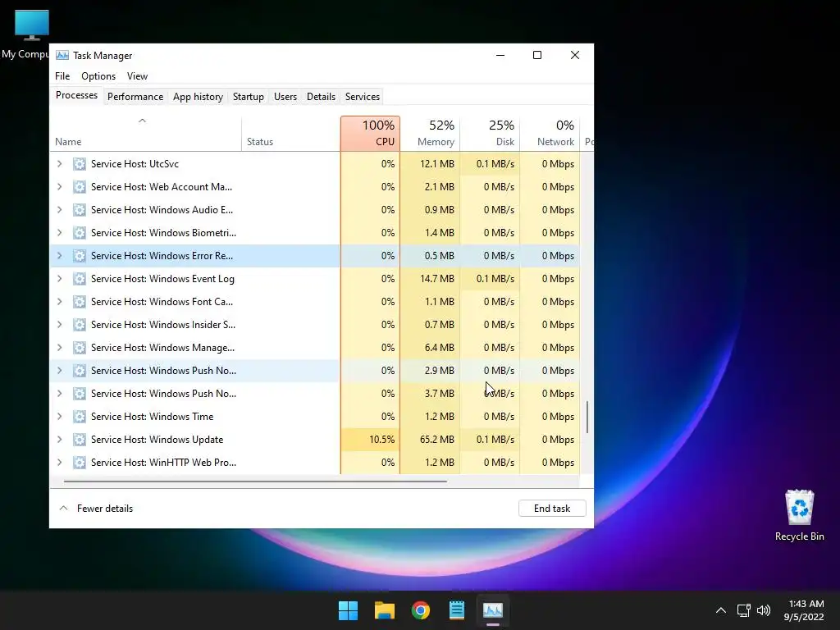The width and height of the screenshot is (840, 630).
Task: Click gear icon for Service Host: Windows Manage...
Action: [80, 348]
